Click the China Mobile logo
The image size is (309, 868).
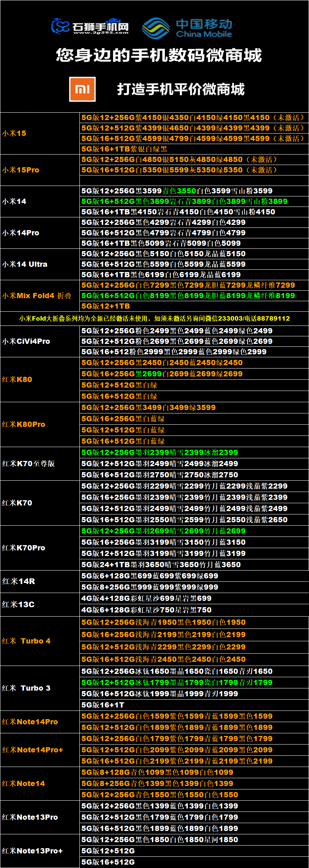(x=187, y=28)
